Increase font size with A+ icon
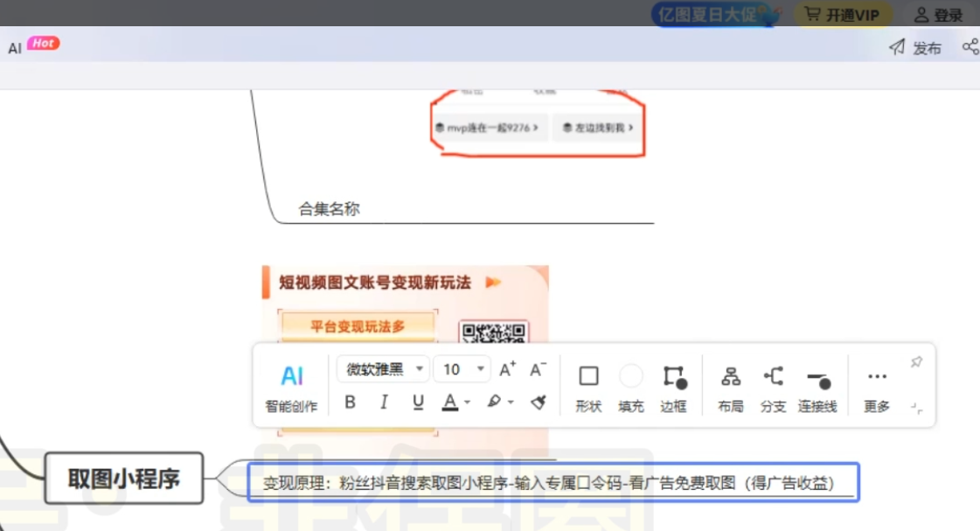Viewport: 980px width, 531px height. (x=507, y=369)
